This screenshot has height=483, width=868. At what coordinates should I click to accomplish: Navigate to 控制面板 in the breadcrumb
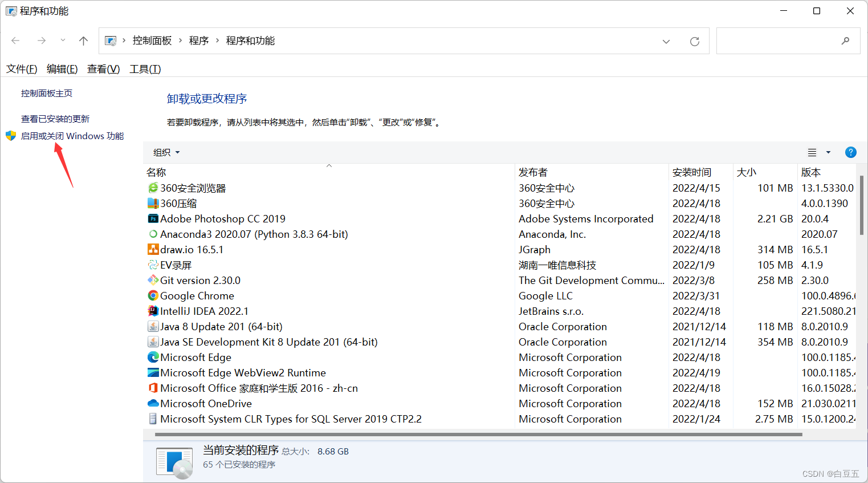point(152,40)
